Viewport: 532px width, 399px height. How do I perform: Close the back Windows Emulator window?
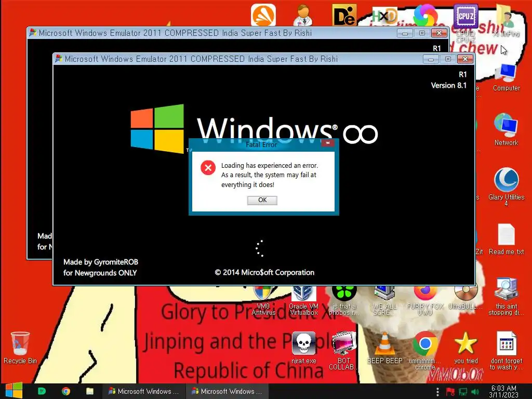pyautogui.click(x=439, y=33)
